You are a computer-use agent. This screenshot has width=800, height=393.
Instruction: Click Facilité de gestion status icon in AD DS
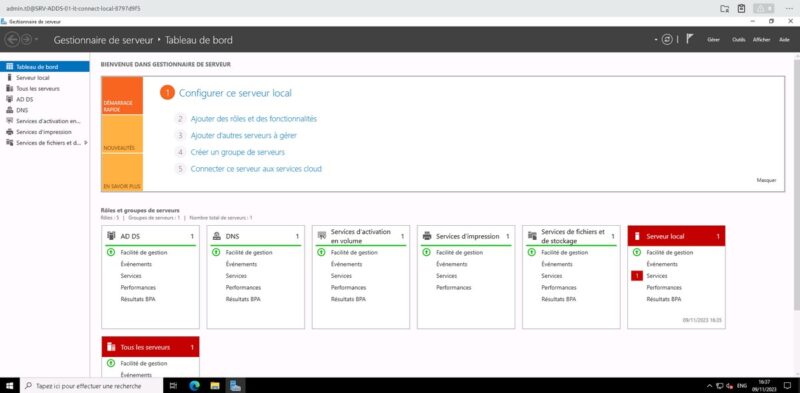coord(111,252)
